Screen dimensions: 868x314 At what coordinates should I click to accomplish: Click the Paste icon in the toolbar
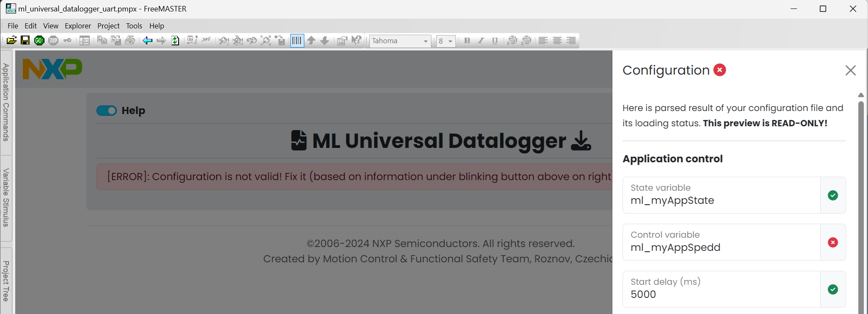[116, 41]
